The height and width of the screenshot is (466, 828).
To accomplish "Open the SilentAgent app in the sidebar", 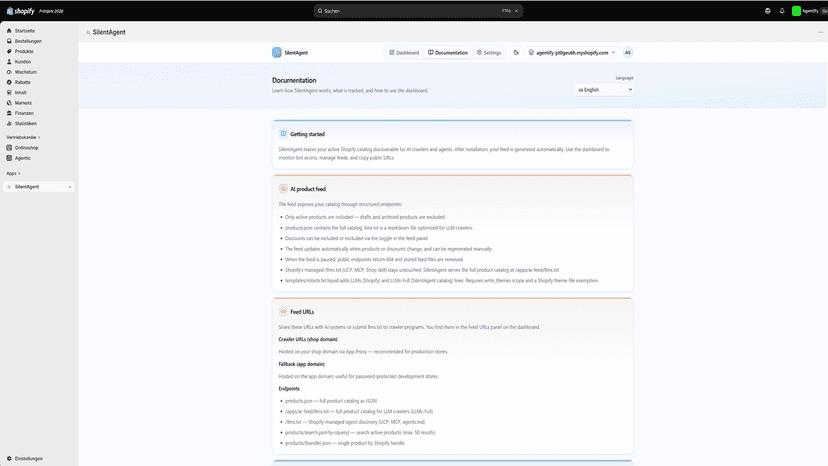I will [x=39, y=187].
